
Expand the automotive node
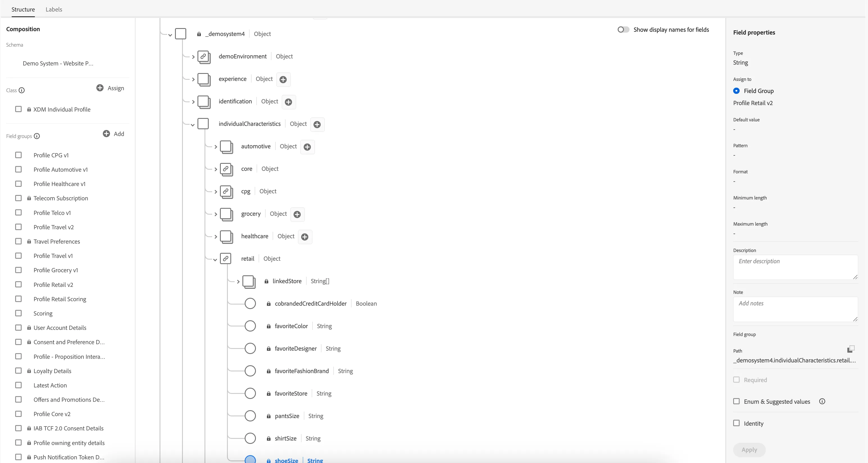click(216, 147)
